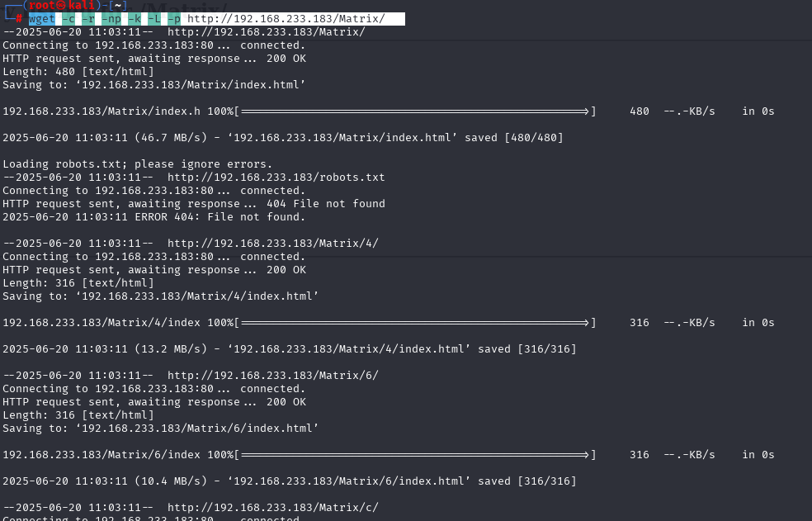Click "Saving to: '192.168.233.183/Matrix/6/index.html'" line
The height and width of the screenshot is (521, 812).
(161, 429)
